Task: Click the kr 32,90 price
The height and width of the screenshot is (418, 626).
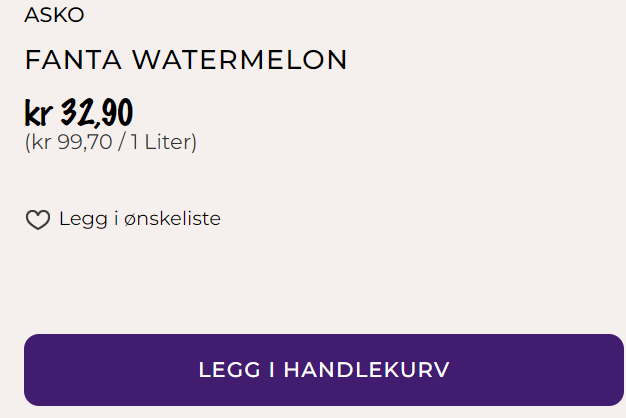Action: 79,112
